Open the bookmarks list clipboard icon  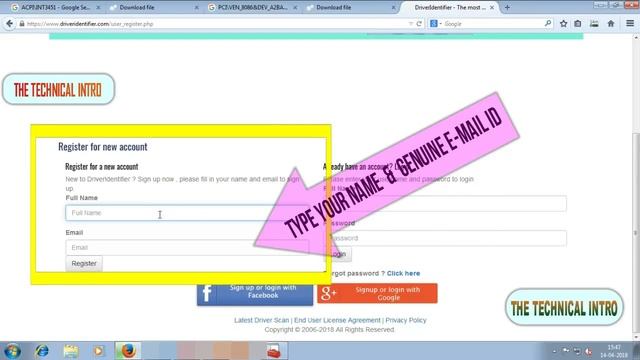(x=578, y=24)
